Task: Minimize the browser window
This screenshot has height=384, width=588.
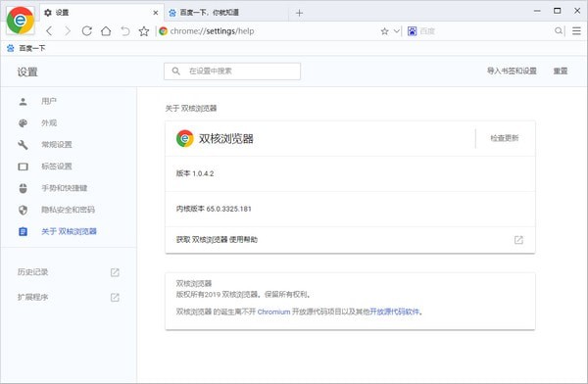Action: pyautogui.click(x=537, y=11)
